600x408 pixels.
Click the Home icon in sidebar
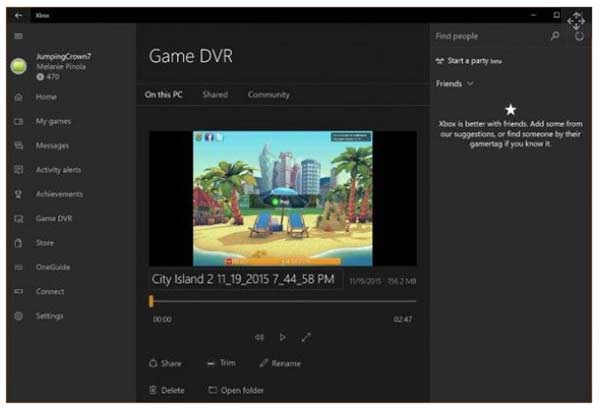(x=18, y=97)
